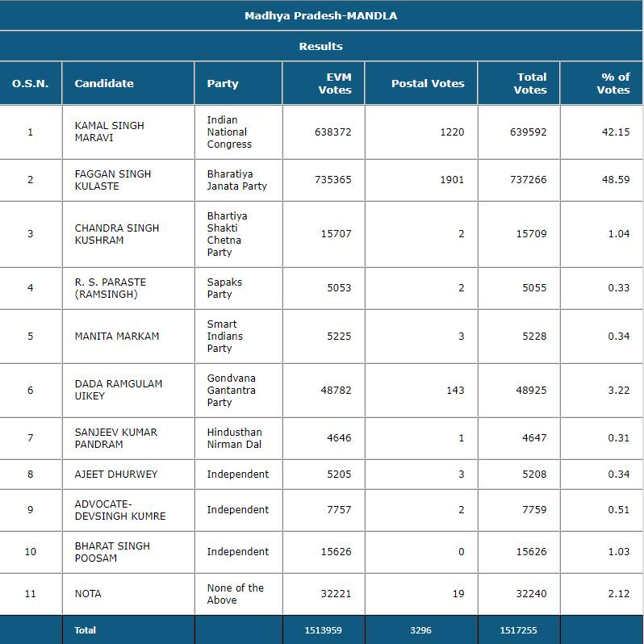Select the EVM Votes column header

click(x=334, y=83)
